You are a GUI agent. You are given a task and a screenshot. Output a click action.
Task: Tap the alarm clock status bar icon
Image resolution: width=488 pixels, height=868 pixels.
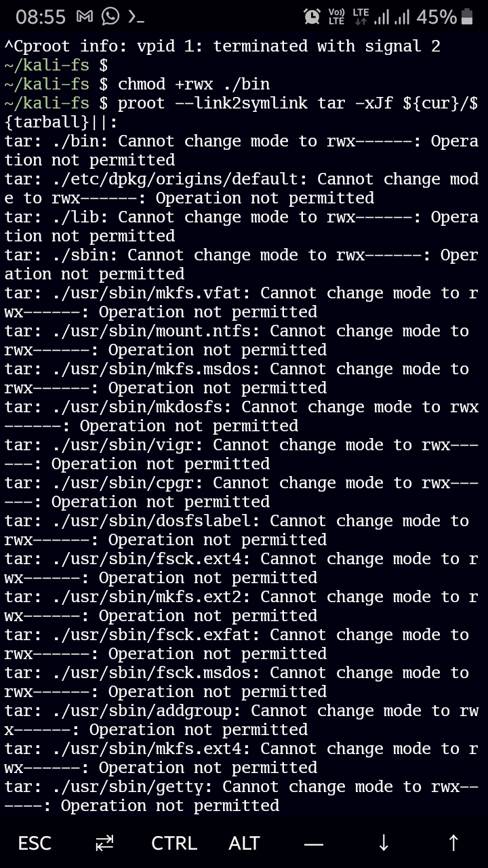coord(312,16)
